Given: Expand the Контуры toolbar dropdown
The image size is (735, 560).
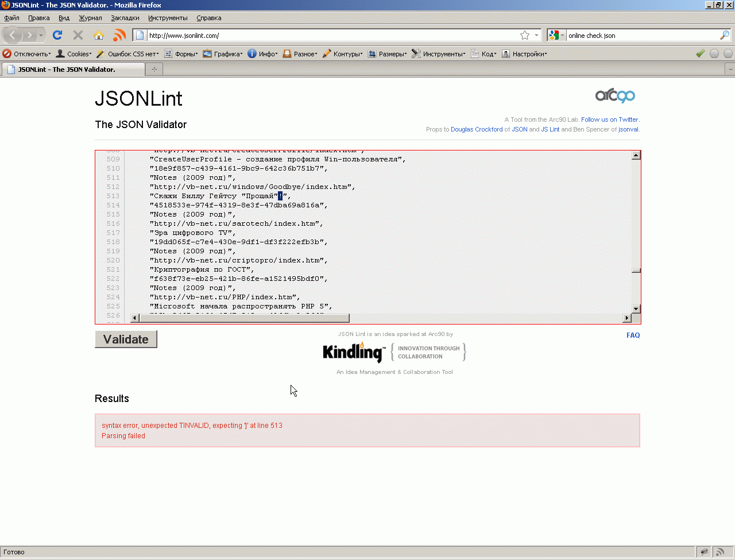Looking at the screenshot, I should (x=343, y=54).
